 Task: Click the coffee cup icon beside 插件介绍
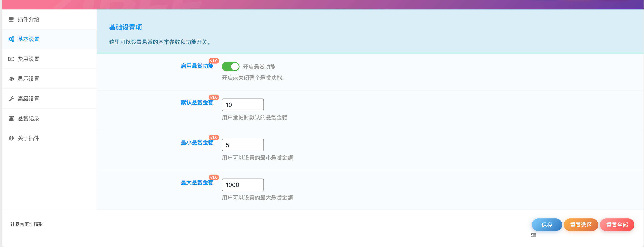(x=11, y=19)
